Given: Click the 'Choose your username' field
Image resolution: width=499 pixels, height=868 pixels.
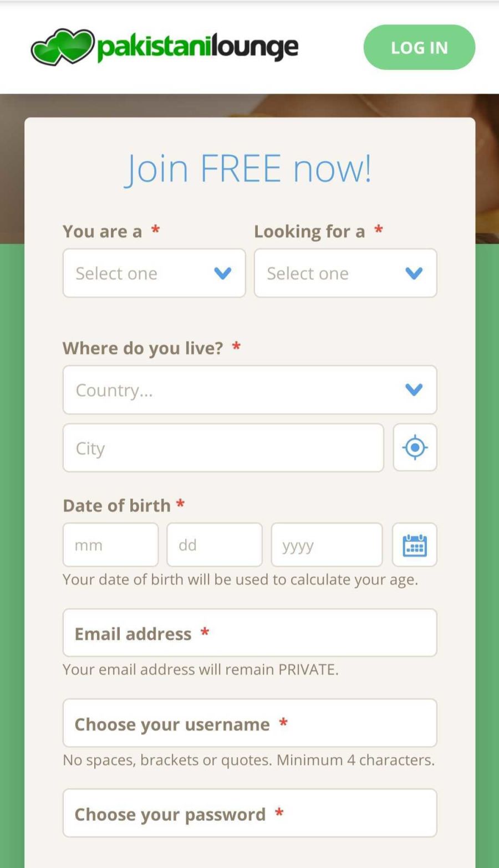Looking at the screenshot, I should (249, 723).
